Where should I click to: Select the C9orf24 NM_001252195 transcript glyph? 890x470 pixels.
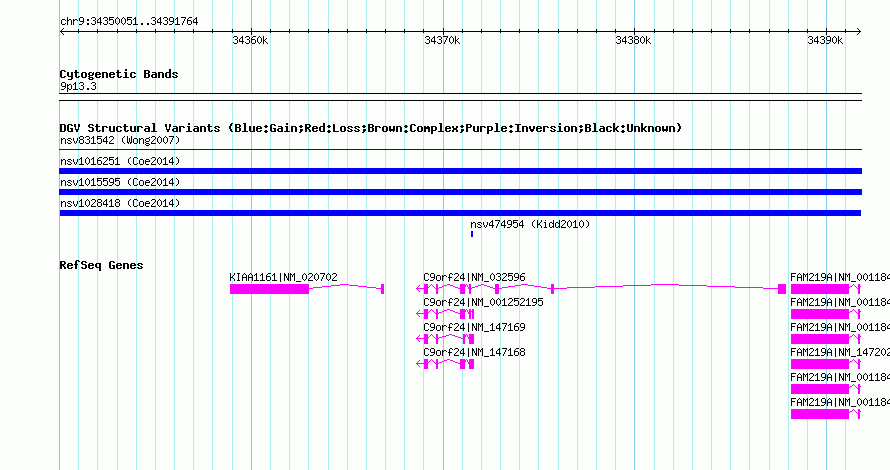pyautogui.click(x=445, y=314)
